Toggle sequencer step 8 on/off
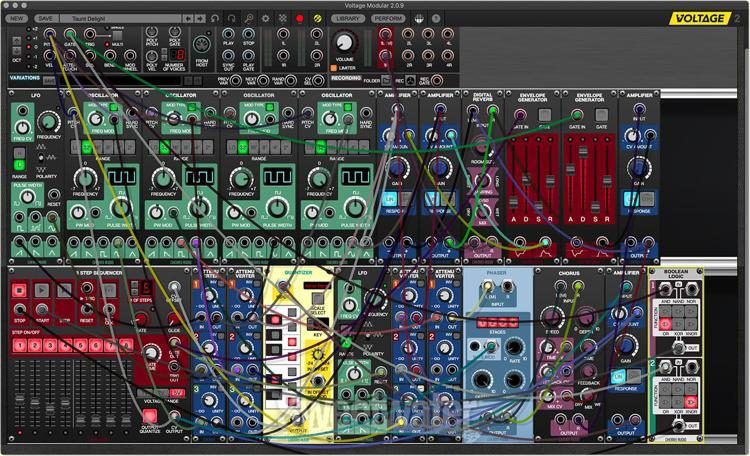 click(126, 345)
